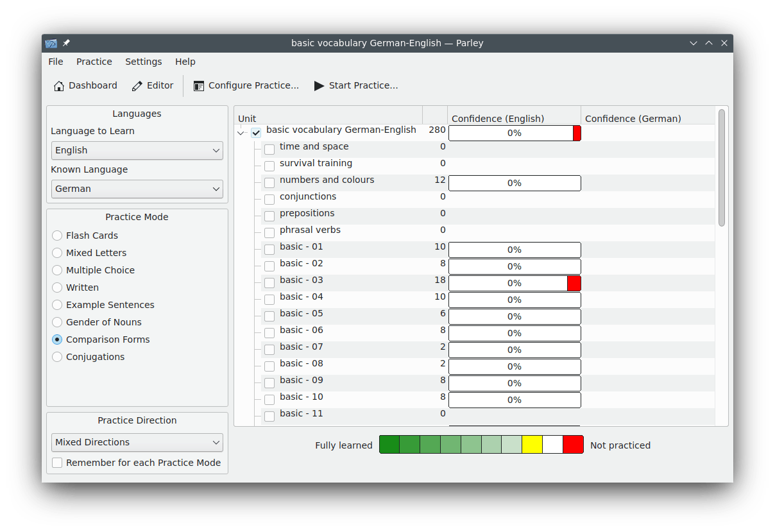
Task: Click the minimize window arrow icon
Action: point(694,43)
